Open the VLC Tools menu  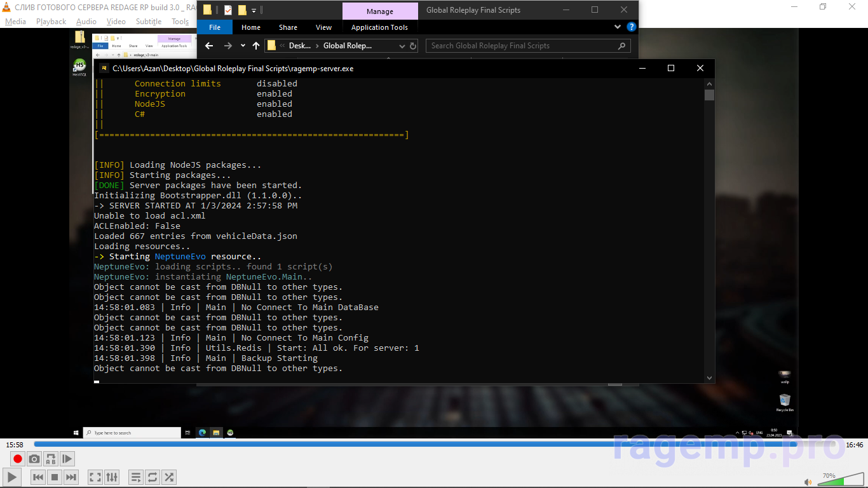180,22
